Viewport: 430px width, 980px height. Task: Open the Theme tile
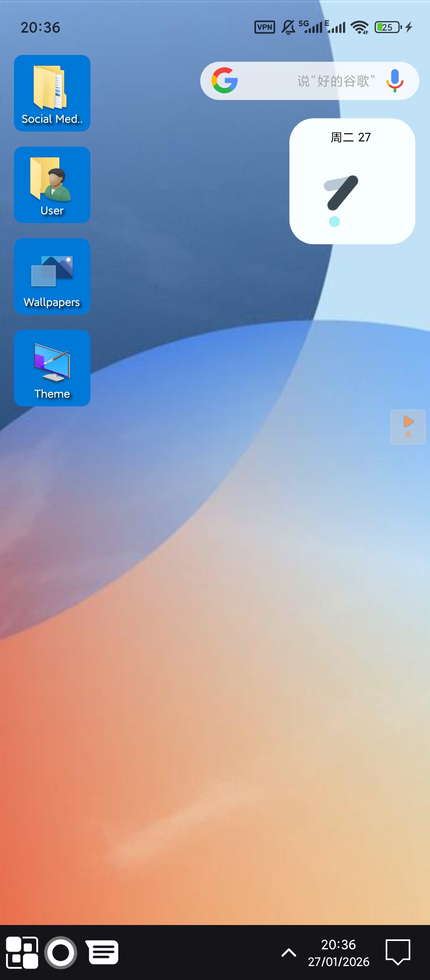(x=52, y=368)
